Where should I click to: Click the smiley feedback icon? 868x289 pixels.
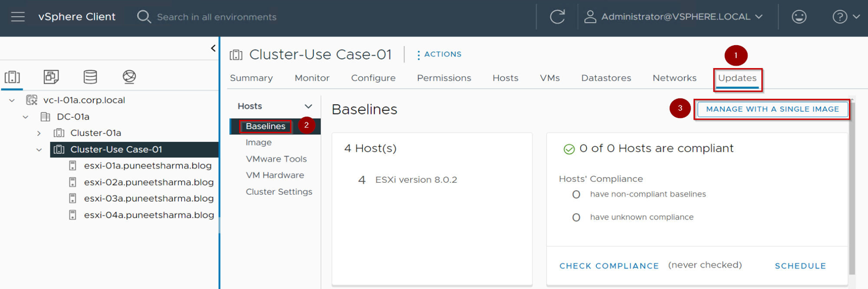[x=799, y=17]
